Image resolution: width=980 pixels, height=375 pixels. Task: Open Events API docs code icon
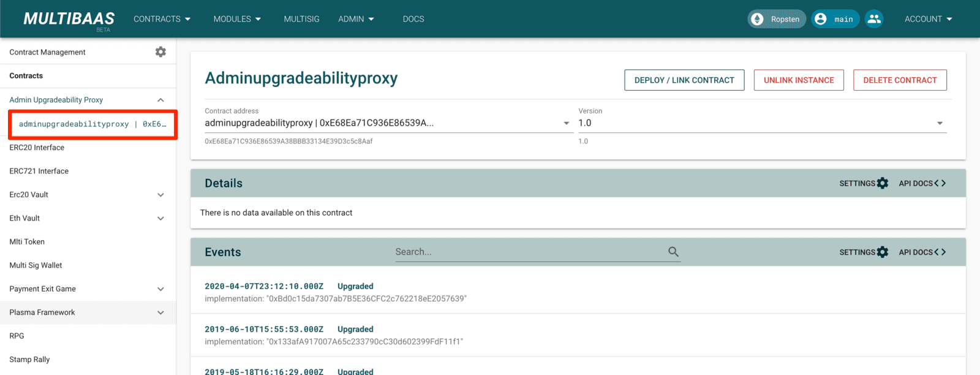point(940,252)
